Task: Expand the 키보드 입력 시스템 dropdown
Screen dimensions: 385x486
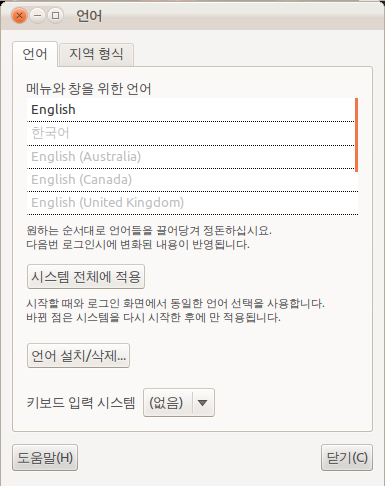Action: (x=179, y=403)
